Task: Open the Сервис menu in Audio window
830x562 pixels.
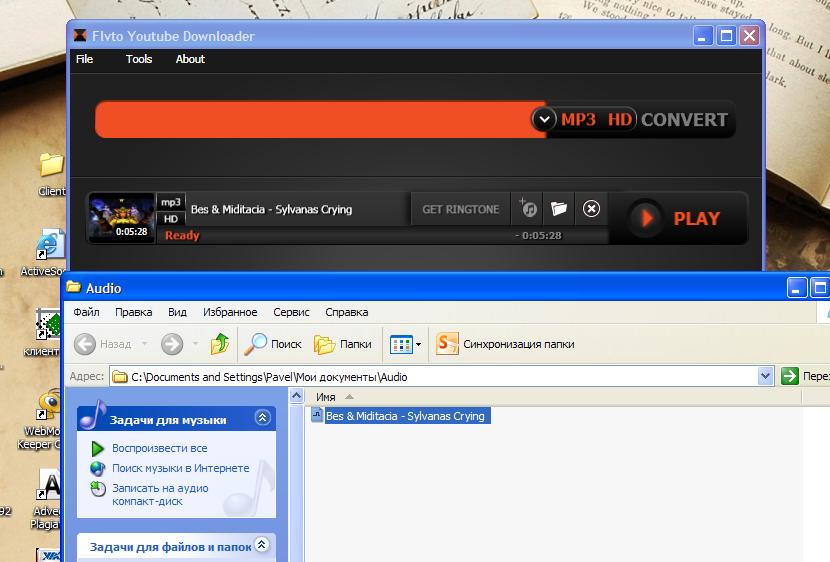Action: [291, 312]
